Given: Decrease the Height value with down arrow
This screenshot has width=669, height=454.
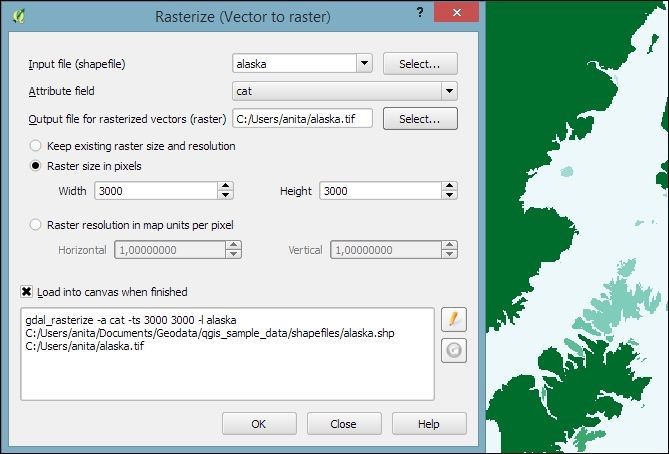Looking at the screenshot, I should point(451,195).
